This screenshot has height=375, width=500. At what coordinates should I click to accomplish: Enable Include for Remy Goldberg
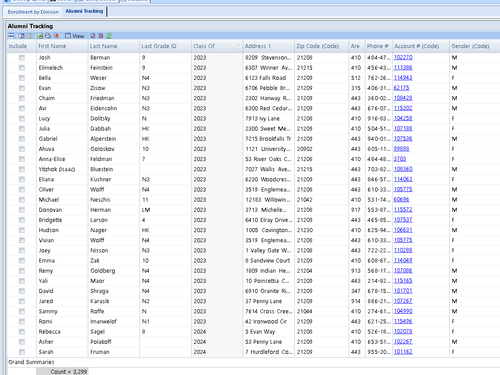(x=22, y=271)
